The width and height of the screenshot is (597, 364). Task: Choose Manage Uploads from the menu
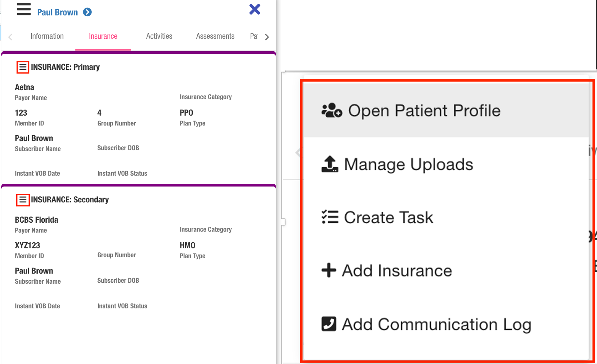(x=408, y=164)
